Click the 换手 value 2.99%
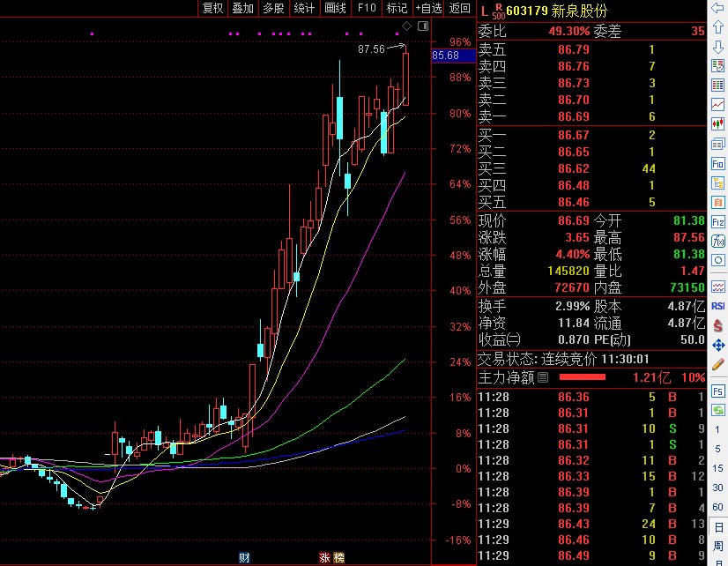728x566 pixels. (x=573, y=306)
